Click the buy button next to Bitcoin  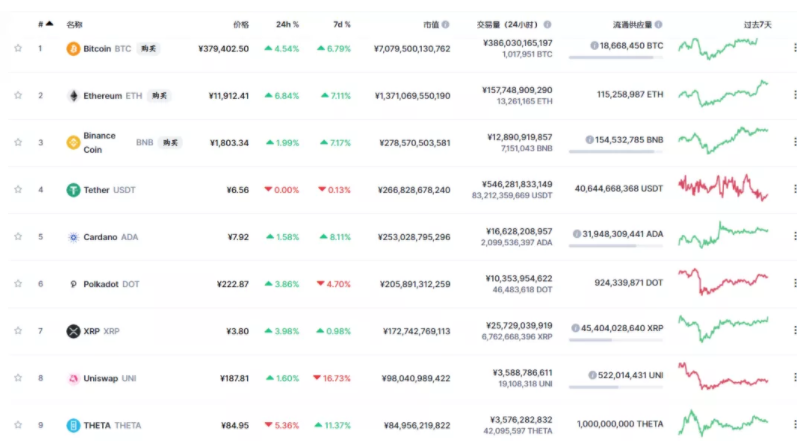click(x=148, y=49)
